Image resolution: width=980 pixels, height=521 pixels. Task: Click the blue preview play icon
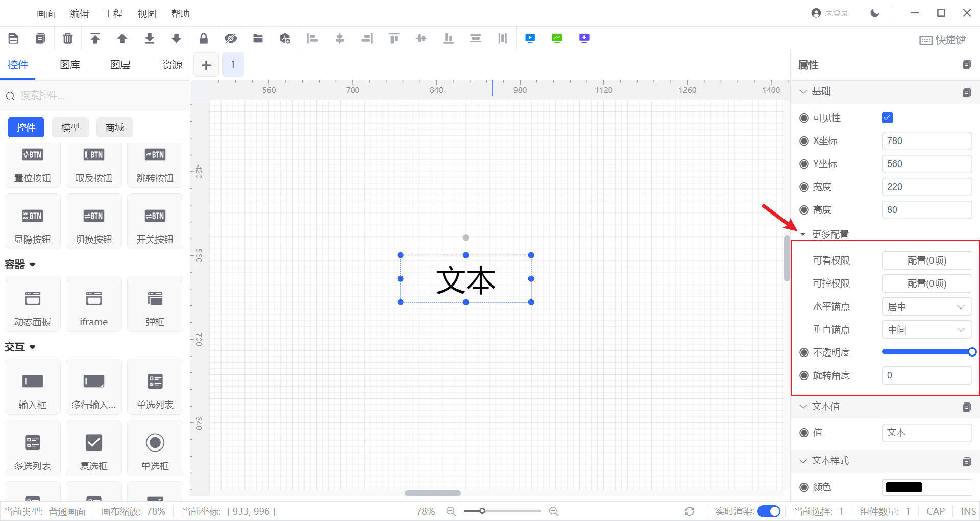click(x=530, y=38)
